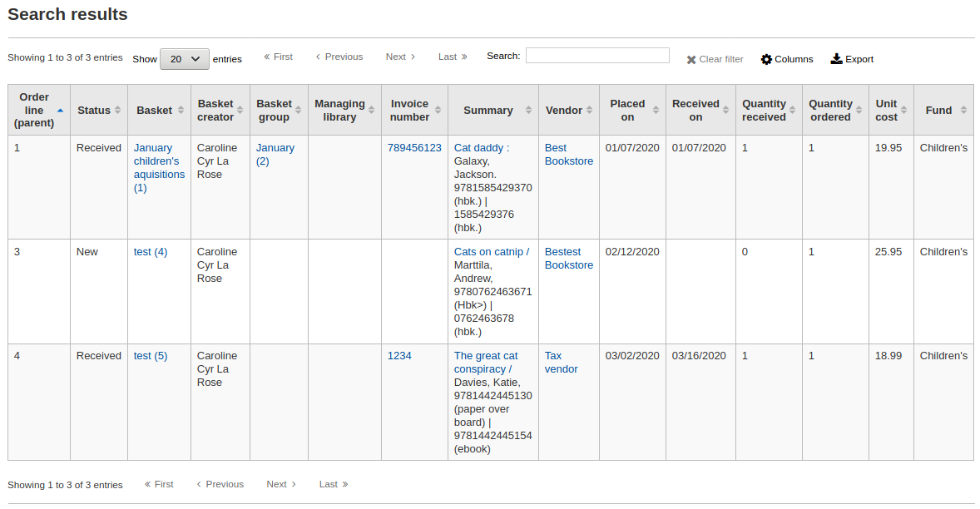Click the bottom pagination Last button

pos(333,484)
